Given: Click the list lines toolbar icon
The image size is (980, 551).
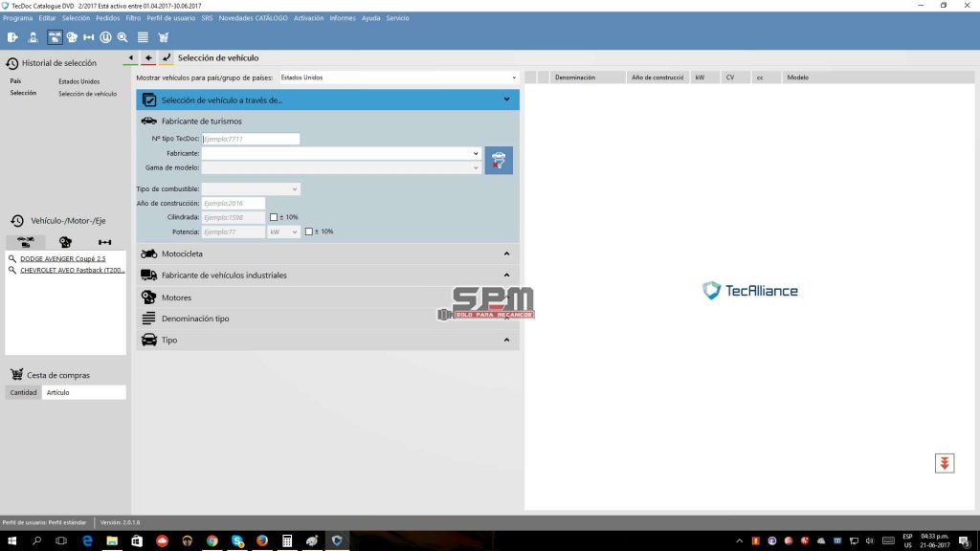Looking at the screenshot, I should tap(144, 37).
